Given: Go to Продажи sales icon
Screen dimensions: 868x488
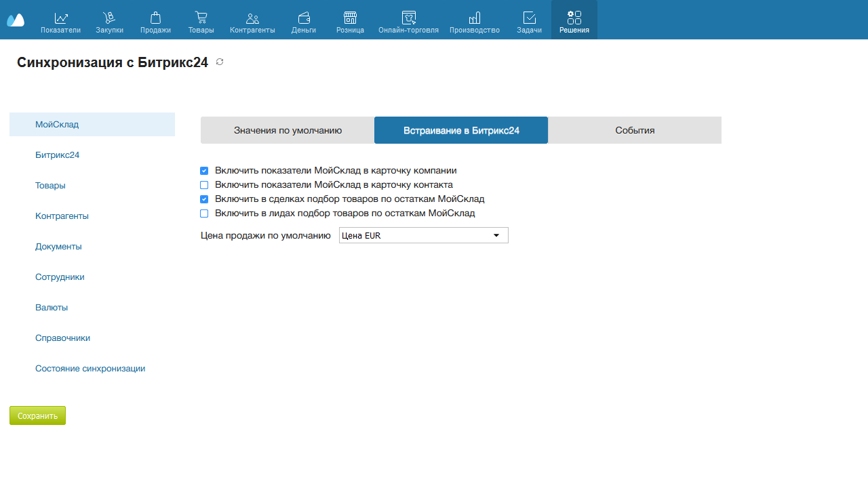Looking at the screenshot, I should 155,18.
